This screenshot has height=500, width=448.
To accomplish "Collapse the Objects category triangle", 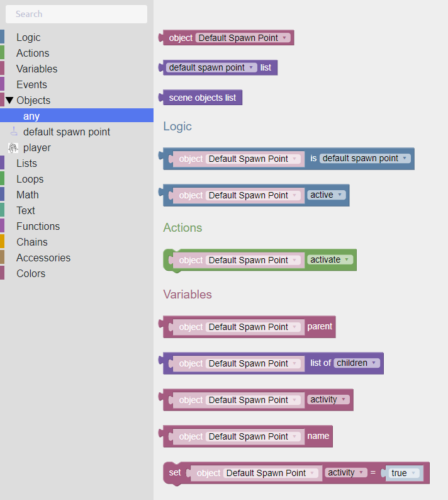I will pos(9,100).
